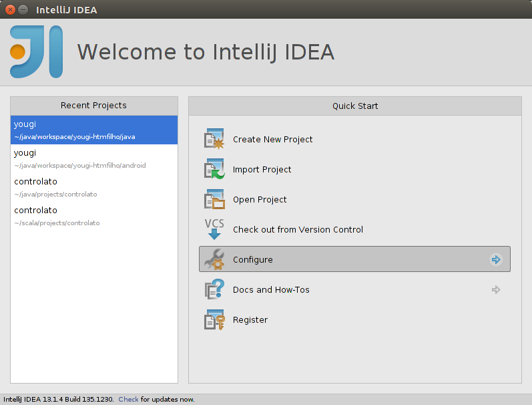Viewport: 532px width, 405px height.
Task: Open recent project yougi java
Action: pyautogui.click(x=94, y=130)
